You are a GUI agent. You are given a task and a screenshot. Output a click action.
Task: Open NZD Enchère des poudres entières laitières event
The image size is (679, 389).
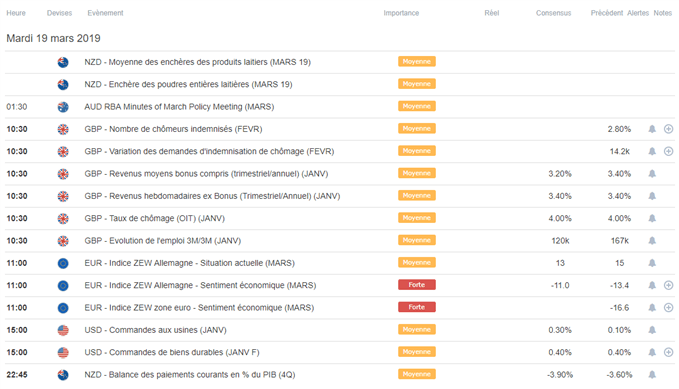[188, 84]
